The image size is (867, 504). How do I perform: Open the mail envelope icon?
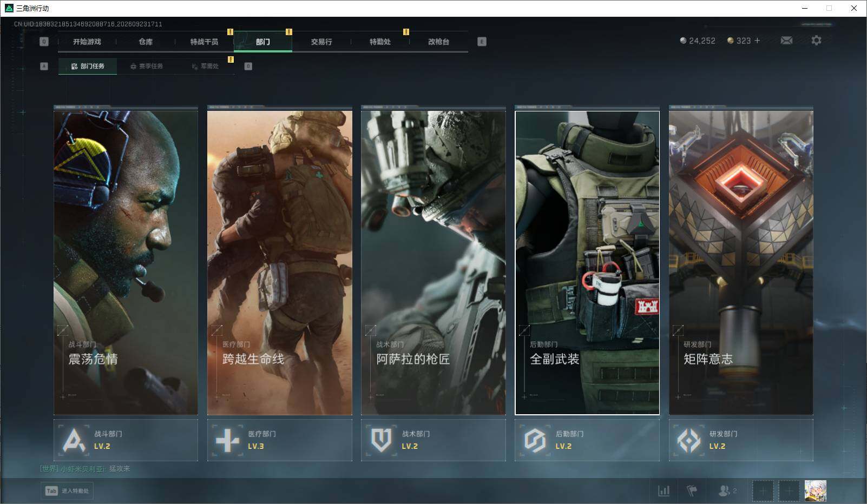[x=786, y=41]
